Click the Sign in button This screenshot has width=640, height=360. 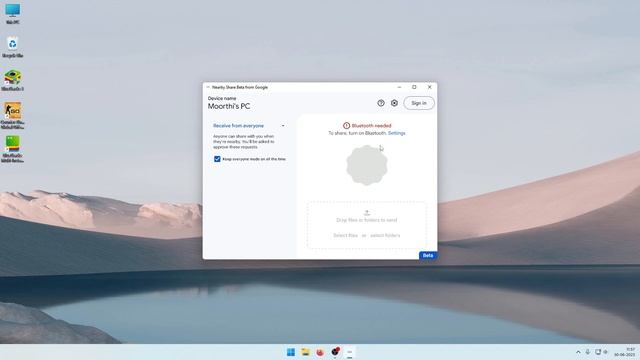419,103
